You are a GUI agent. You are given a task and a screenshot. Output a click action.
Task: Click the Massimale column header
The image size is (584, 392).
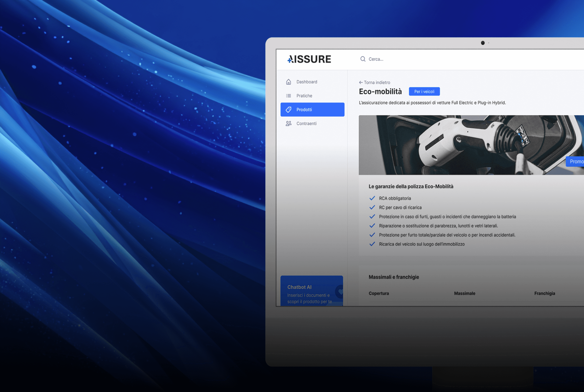pos(464,294)
